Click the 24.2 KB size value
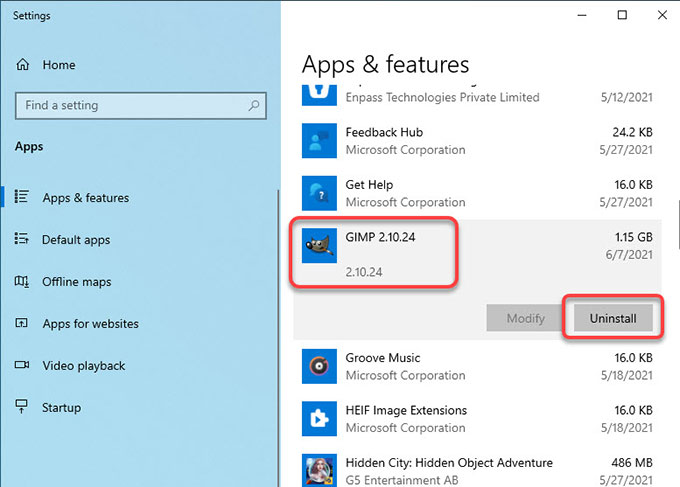The height and width of the screenshot is (487, 680). [x=632, y=132]
